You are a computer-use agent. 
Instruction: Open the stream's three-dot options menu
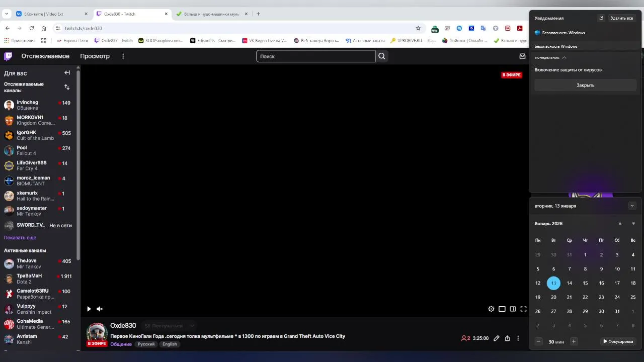(518, 338)
